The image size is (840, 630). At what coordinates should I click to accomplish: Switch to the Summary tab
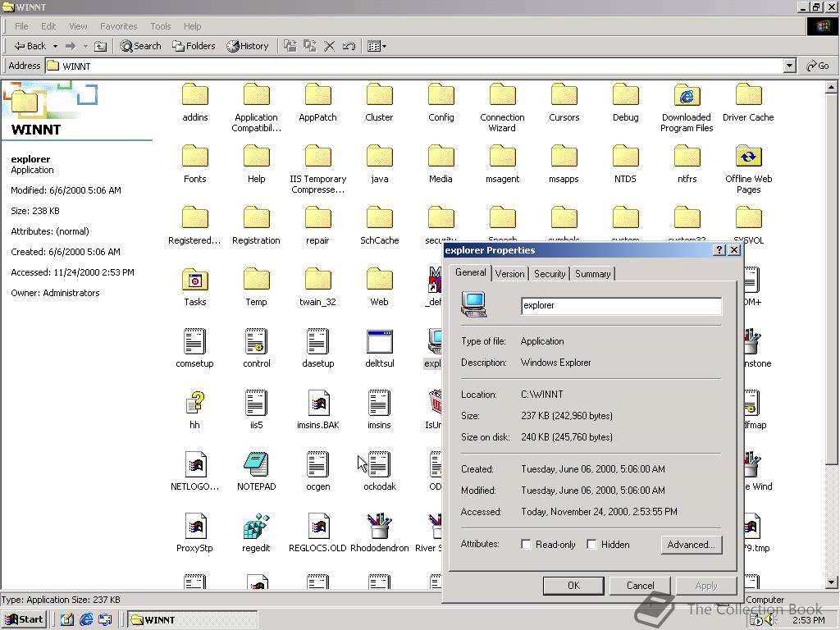[x=592, y=274]
